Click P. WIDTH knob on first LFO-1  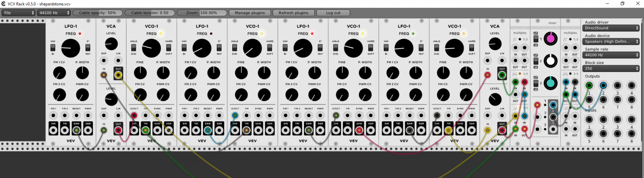coord(82,74)
